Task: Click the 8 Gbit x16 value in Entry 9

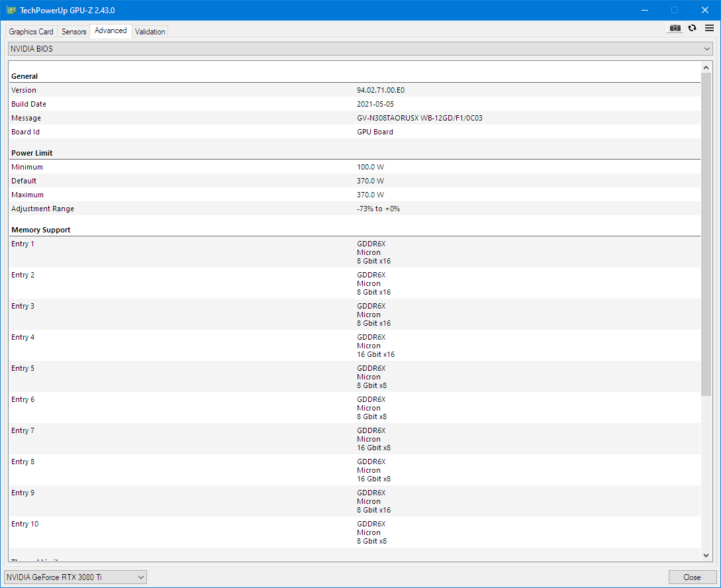Action: pyautogui.click(x=374, y=511)
